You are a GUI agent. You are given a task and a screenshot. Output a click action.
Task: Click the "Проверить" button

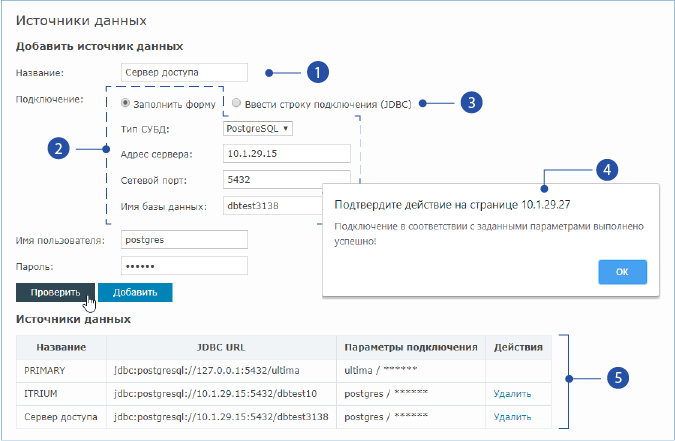(x=55, y=292)
